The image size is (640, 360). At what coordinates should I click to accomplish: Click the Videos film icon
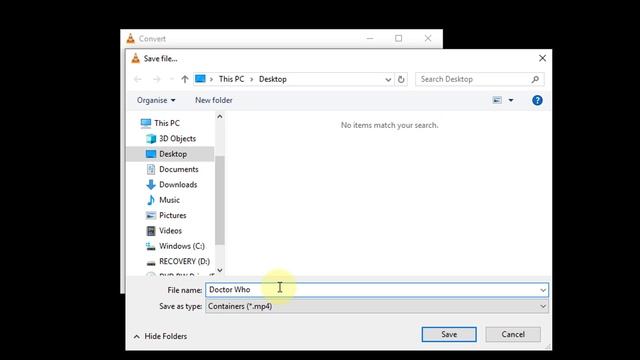151,231
